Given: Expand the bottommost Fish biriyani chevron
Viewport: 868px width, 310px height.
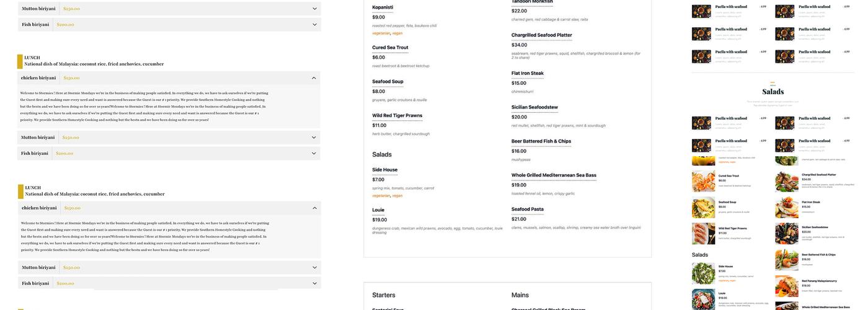Looking at the screenshot, I should tap(314, 283).
